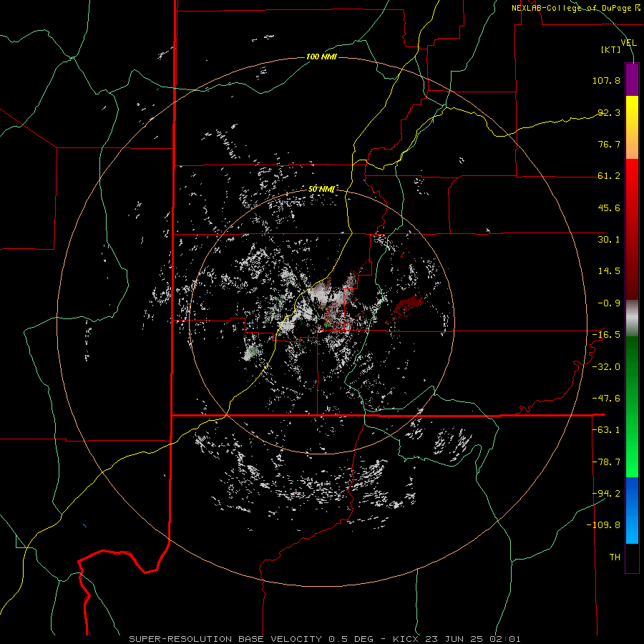Select the -94.2 value on velocity scale
This screenshot has width=644, height=644.
click(x=606, y=494)
